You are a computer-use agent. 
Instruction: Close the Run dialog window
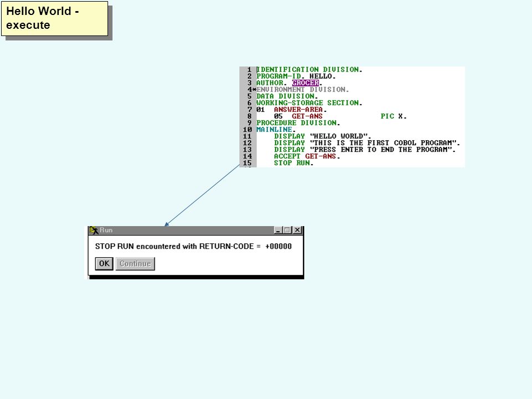[x=297, y=230]
